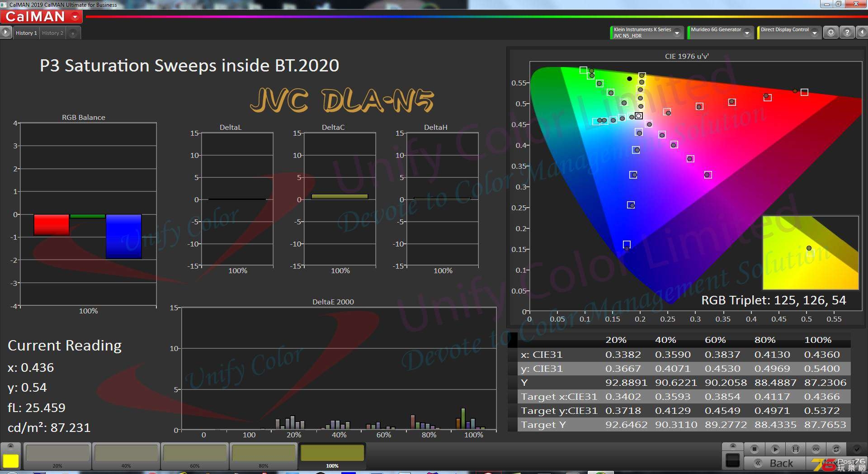The width and height of the screenshot is (868, 474).
Task: Select the 20% saturation patch
Action: 57,457
